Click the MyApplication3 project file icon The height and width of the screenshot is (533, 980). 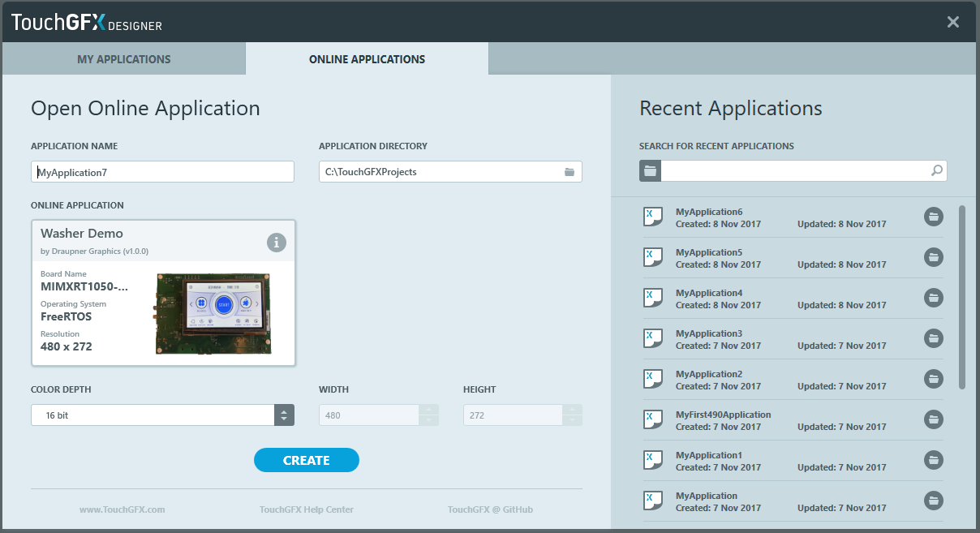pos(653,338)
